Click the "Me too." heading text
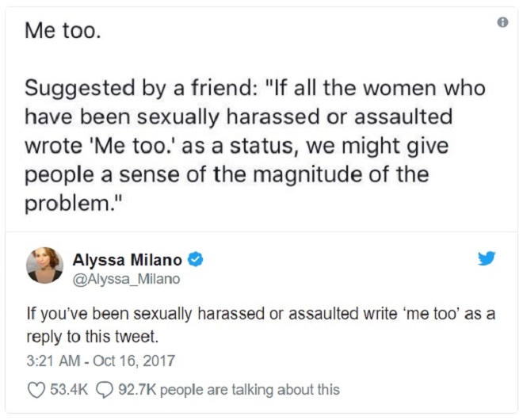Viewport: 523px width, 420px height. (x=63, y=32)
